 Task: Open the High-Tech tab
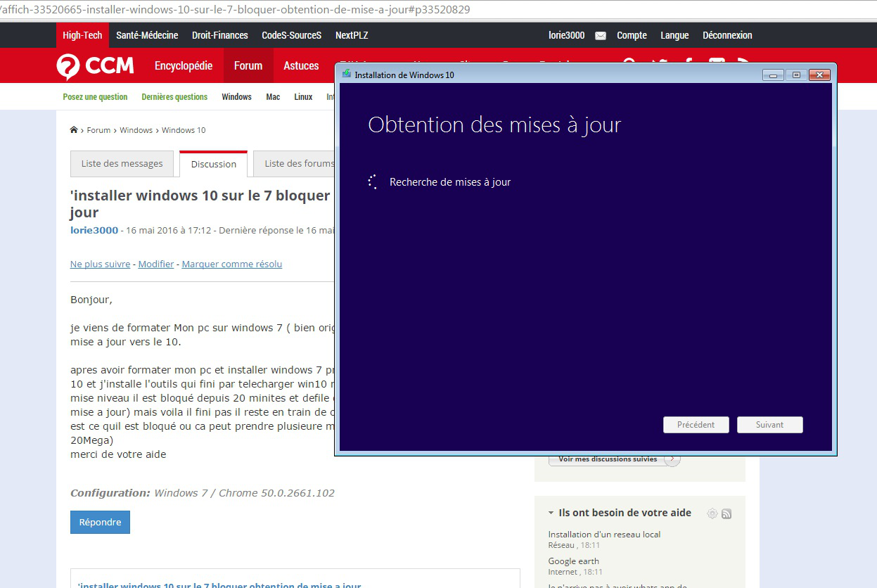[82, 35]
